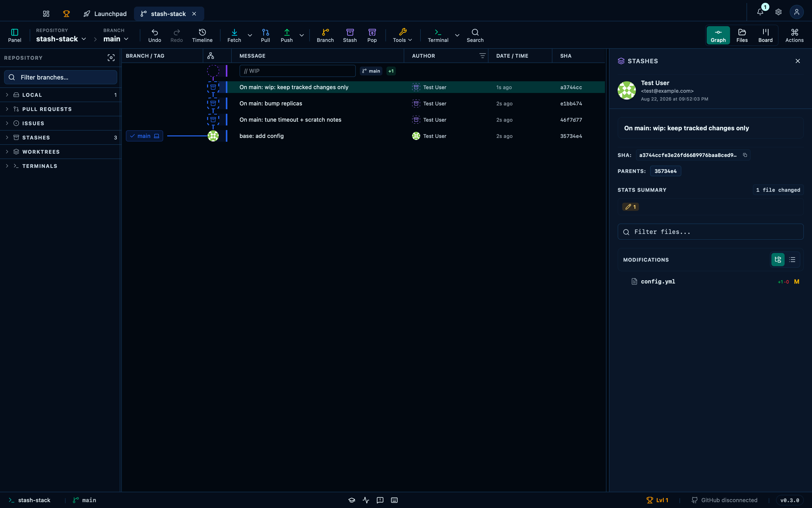
Task: Copy the full SHA
Action: tap(745, 155)
